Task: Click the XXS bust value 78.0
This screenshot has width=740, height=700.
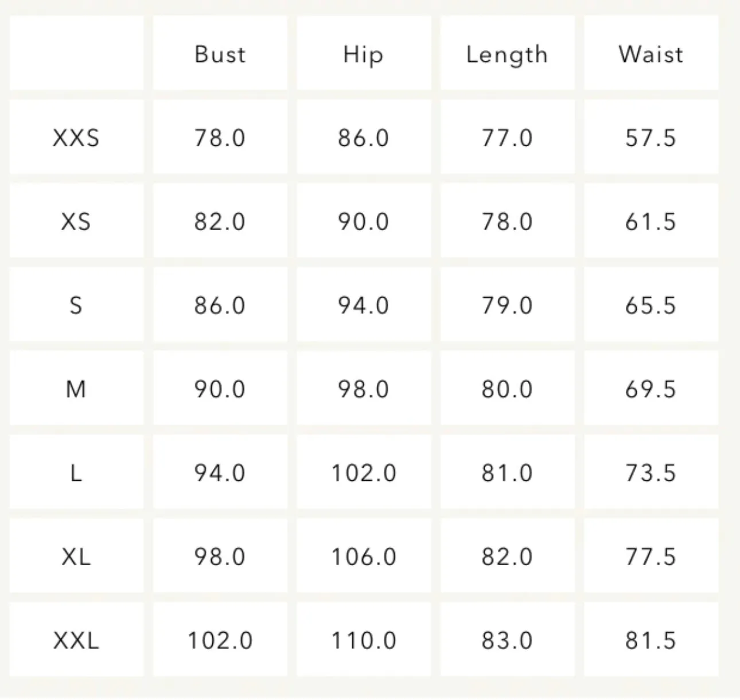Action: 220,138
